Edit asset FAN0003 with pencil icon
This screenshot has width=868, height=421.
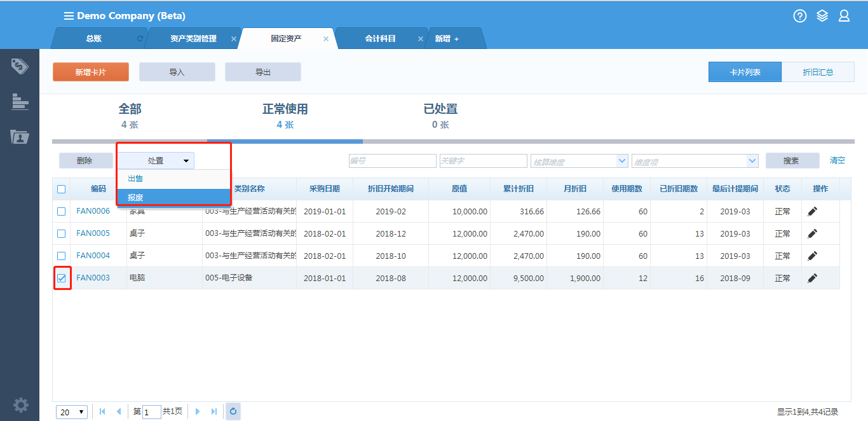[812, 278]
